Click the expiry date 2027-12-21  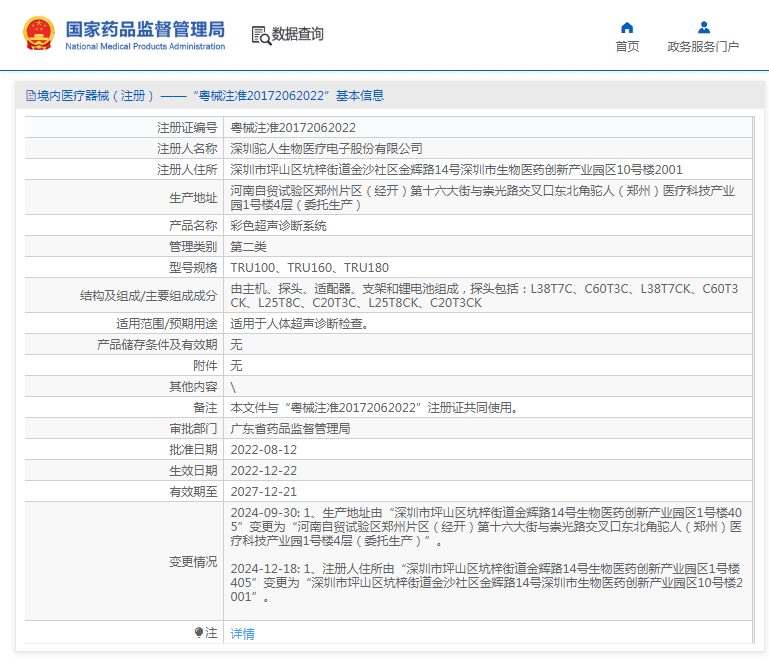click(x=264, y=492)
